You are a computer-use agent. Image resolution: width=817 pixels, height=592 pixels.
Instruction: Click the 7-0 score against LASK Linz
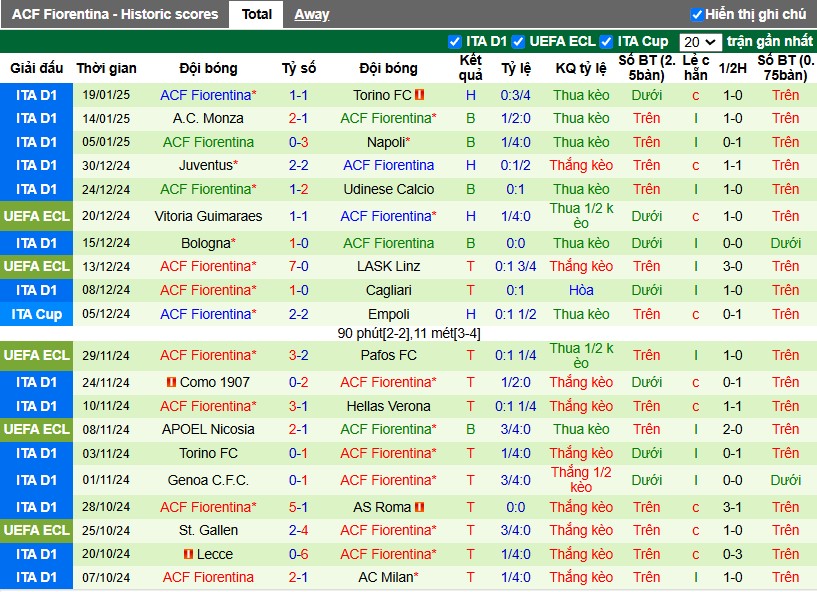299,266
